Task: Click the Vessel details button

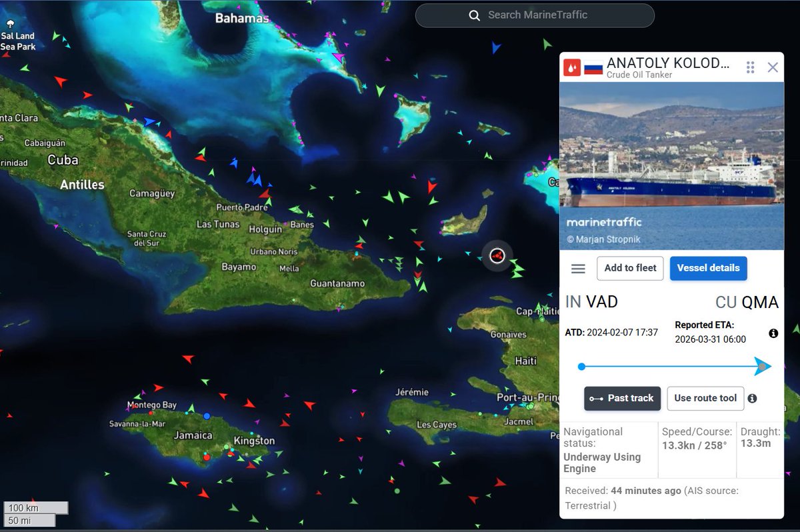Action: (x=708, y=268)
